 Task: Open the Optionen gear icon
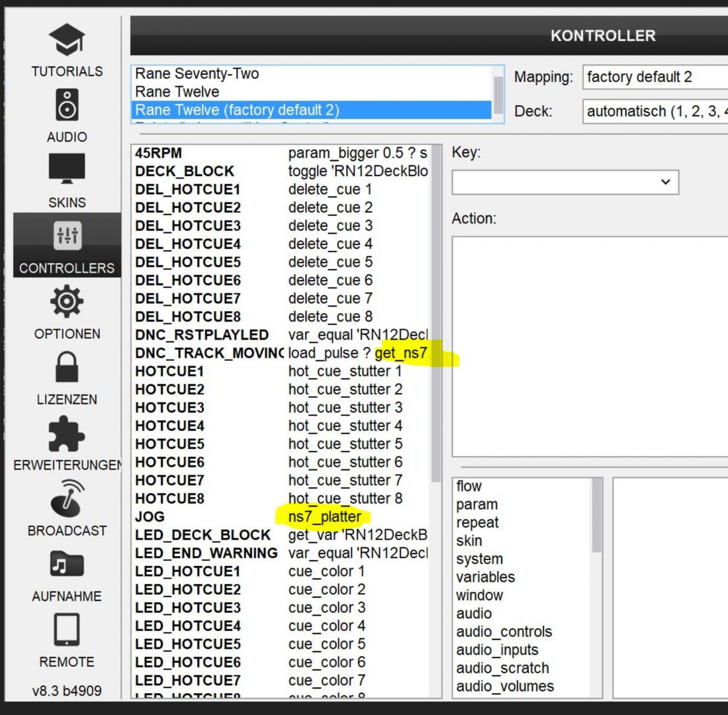click(x=67, y=301)
